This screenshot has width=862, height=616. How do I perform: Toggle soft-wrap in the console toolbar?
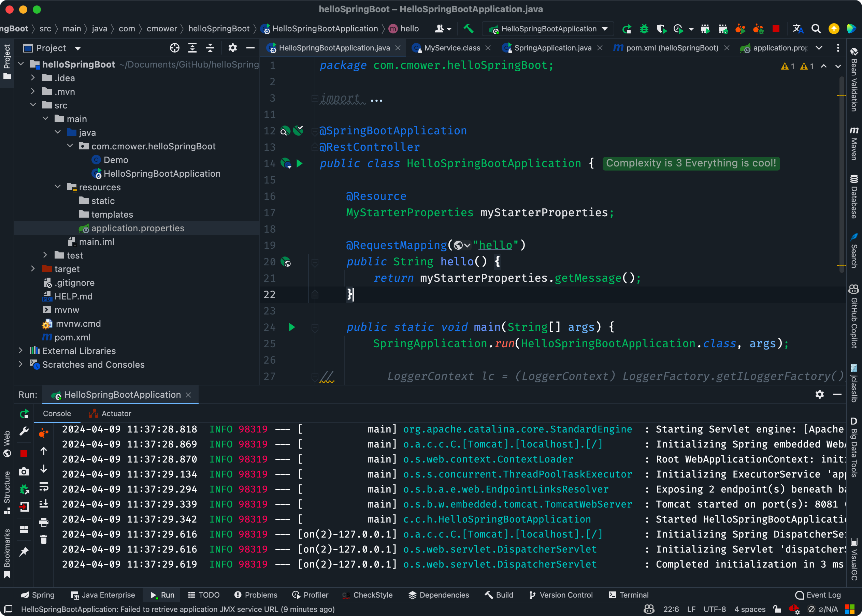(44, 487)
